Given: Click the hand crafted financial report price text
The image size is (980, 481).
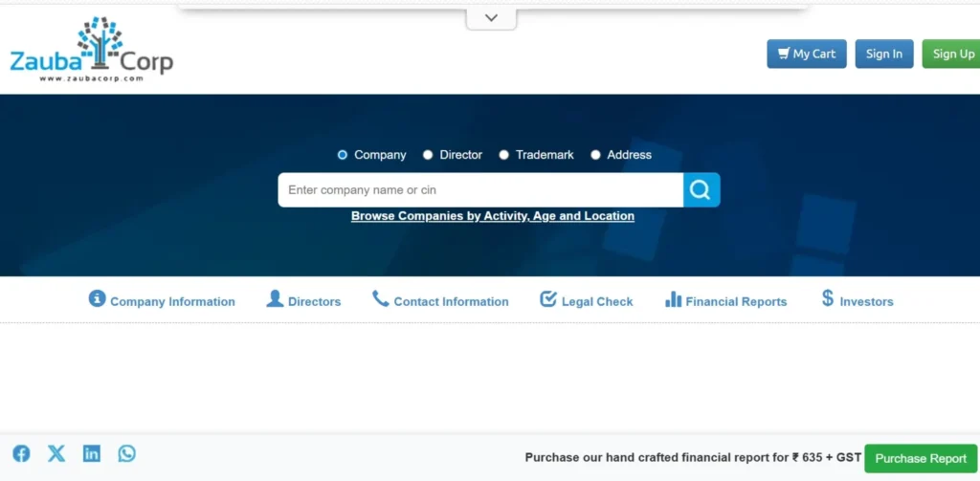Looking at the screenshot, I should tap(693, 457).
